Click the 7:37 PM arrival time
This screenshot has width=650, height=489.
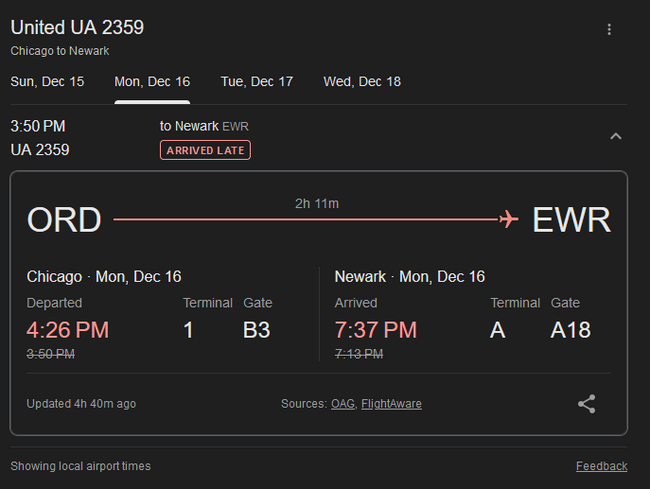(376, 330)
